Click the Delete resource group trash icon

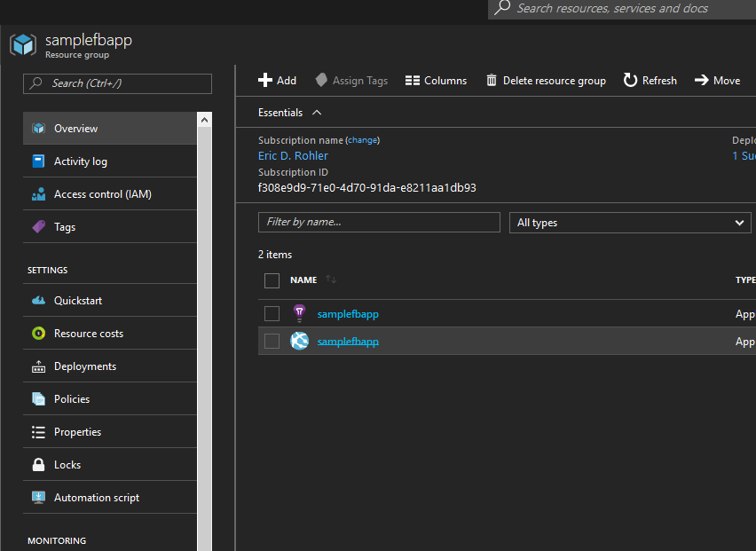pos(492,80)
